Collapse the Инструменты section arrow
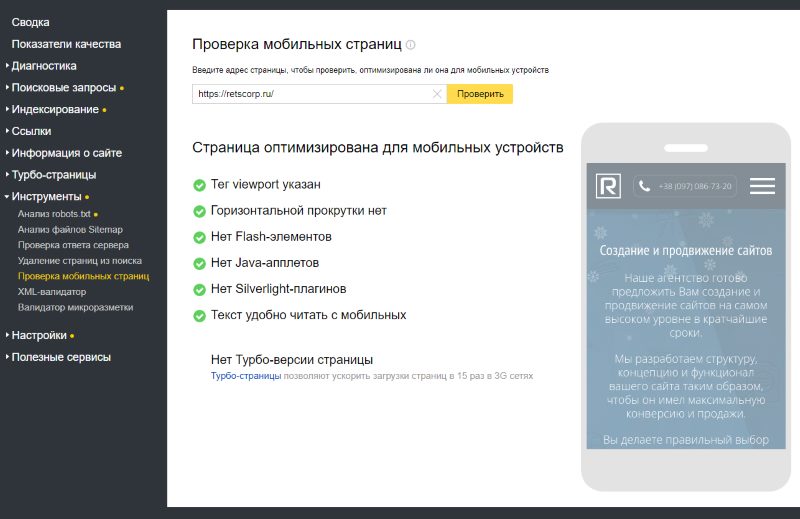The width and height of the screenshot is (800, 519). point(7,196)
